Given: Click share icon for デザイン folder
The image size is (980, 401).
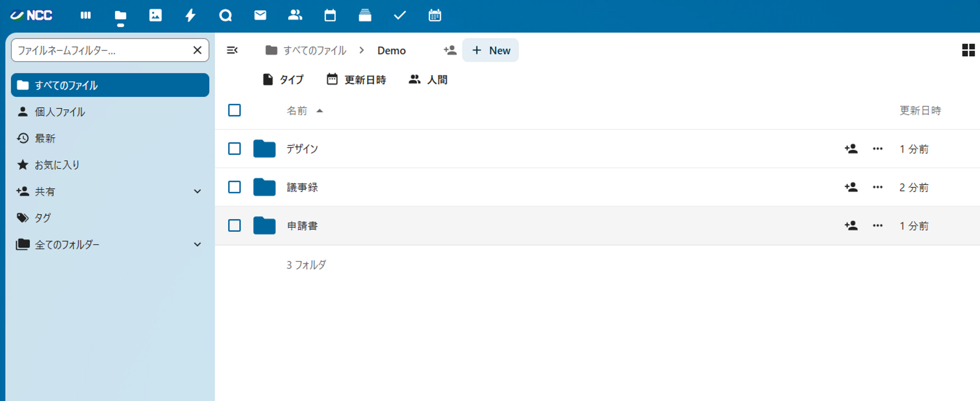Looking at the screenshot, I should click(x=851, y=149).
